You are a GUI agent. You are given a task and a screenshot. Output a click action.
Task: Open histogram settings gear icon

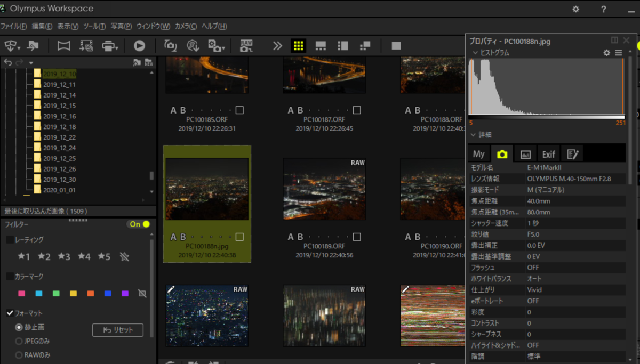(606, 53)
